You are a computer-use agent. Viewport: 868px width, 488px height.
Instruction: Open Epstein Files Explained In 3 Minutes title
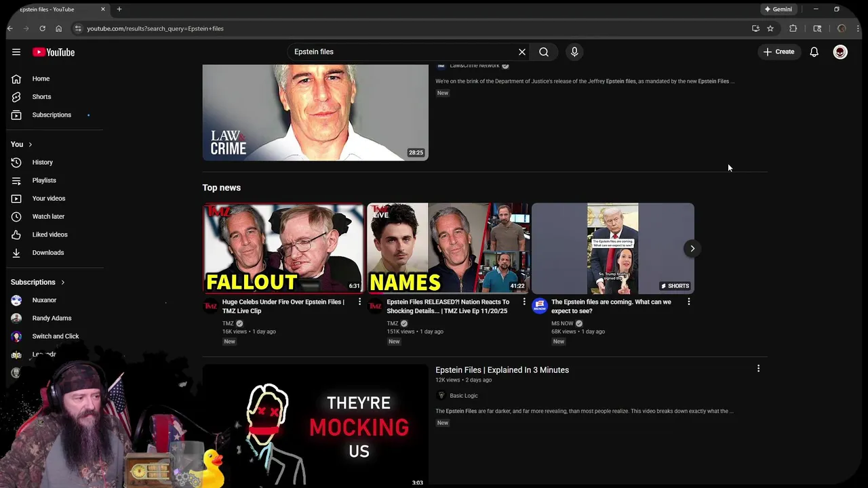[x=502, y=370]
